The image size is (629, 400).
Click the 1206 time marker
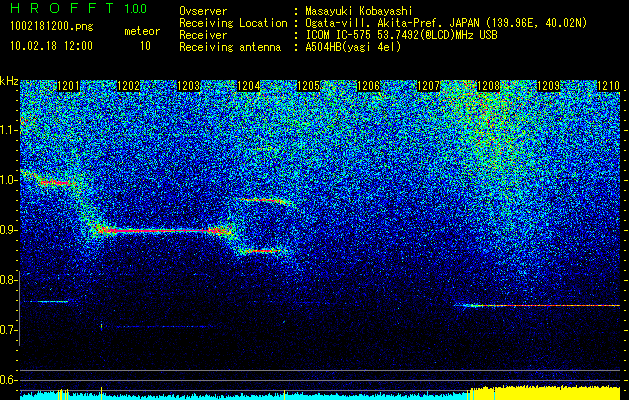(368, 86)
